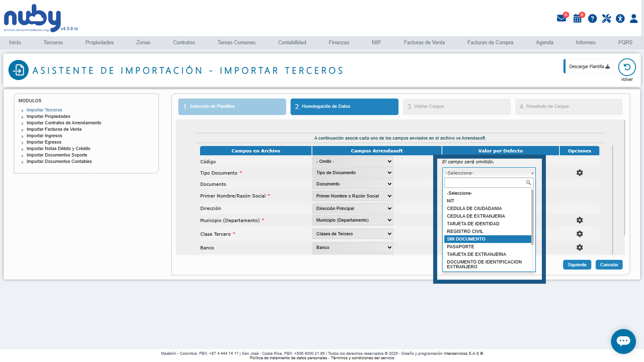
Task: Open Importar Ingresos module
Action: tap(44, 136)
